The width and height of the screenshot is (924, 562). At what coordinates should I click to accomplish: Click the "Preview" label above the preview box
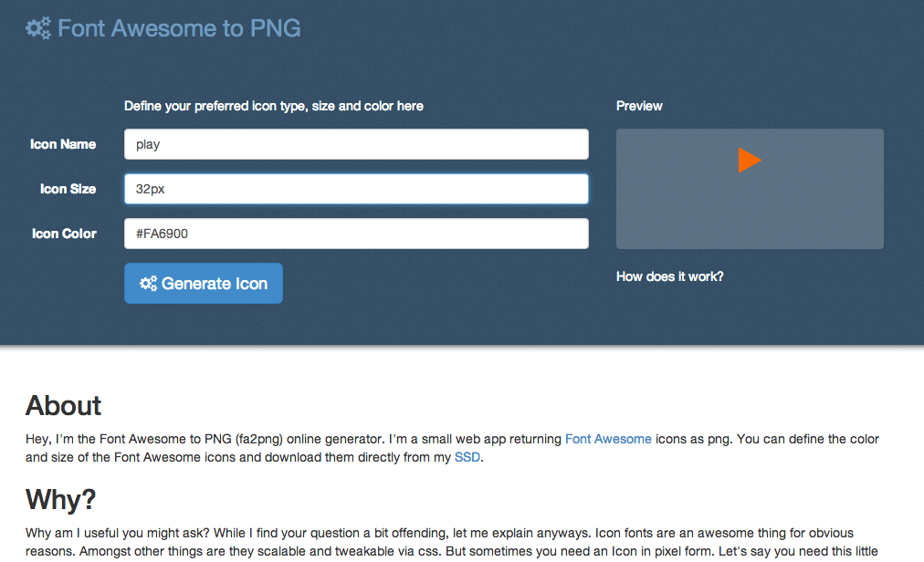pos(639,106)
